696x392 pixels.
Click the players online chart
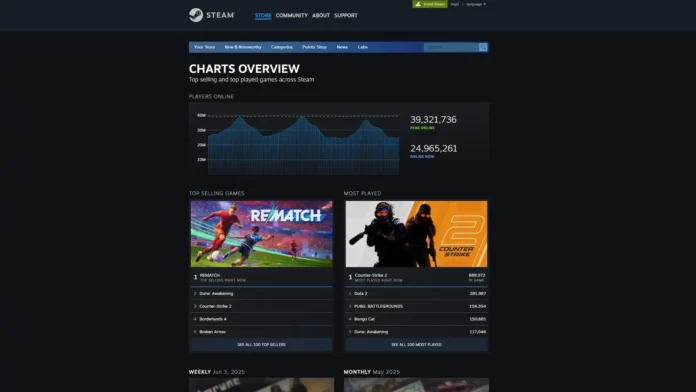pos(298,144)
